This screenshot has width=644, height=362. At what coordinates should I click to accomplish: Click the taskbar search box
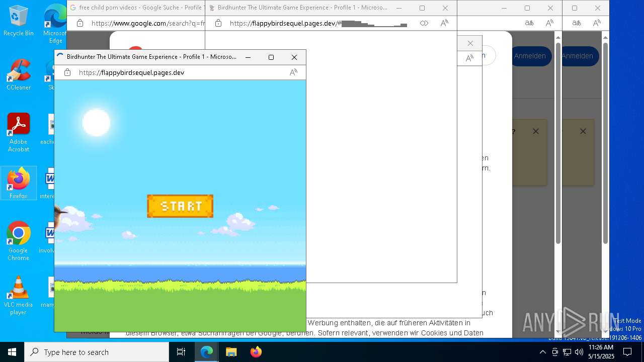pyautogui.click(x=97, y=352)
